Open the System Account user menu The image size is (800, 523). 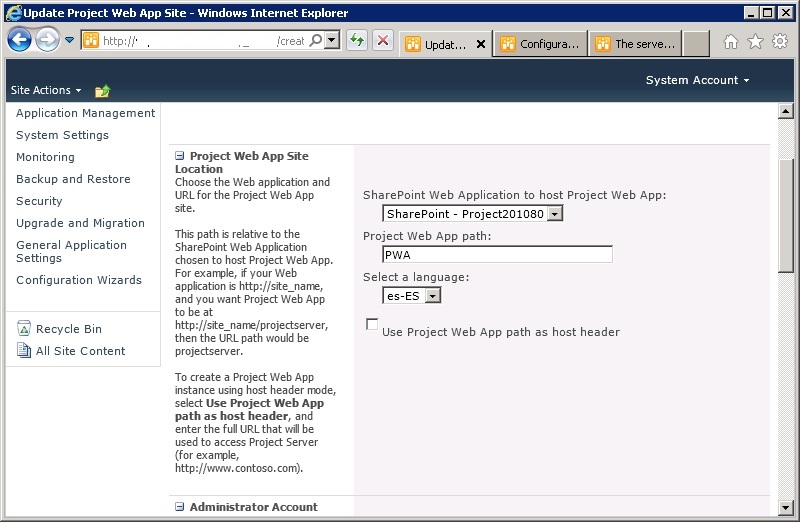tap(697, 80)
